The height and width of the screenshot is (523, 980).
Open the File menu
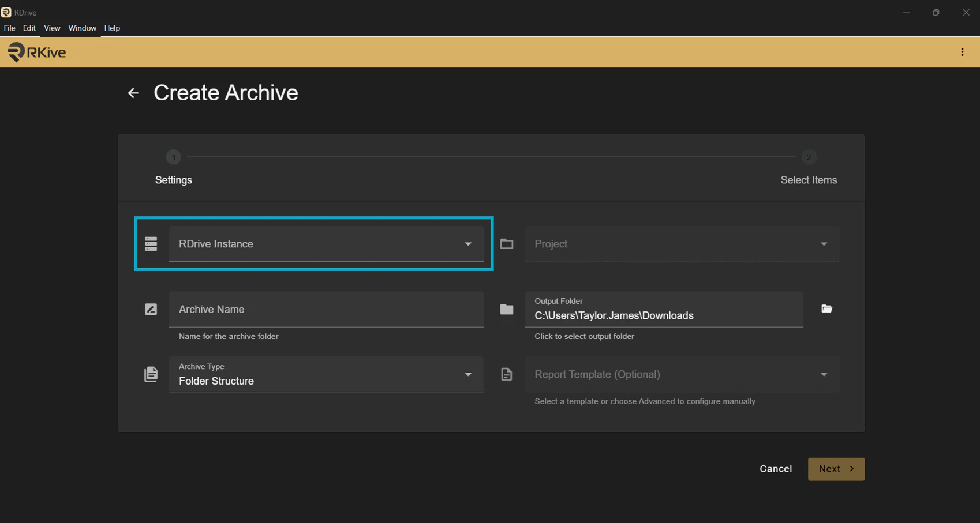tap(9, 28)
